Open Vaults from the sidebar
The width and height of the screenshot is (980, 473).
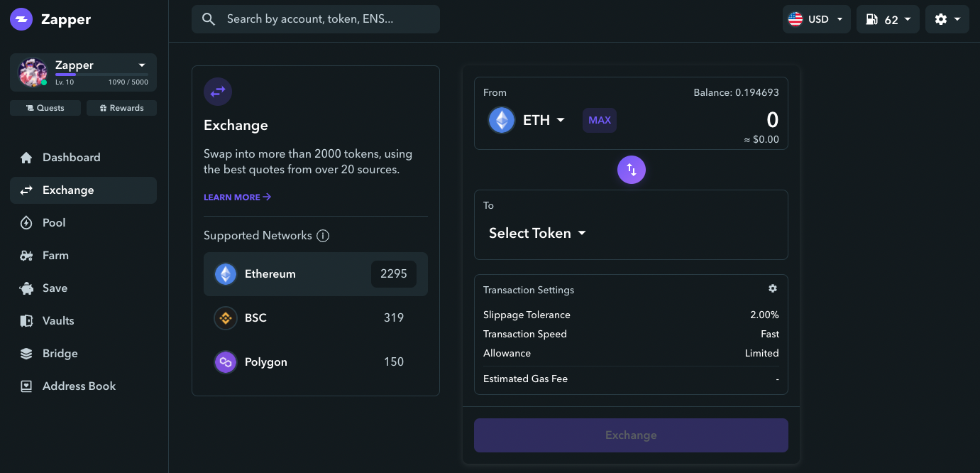[x=58, y=321]
